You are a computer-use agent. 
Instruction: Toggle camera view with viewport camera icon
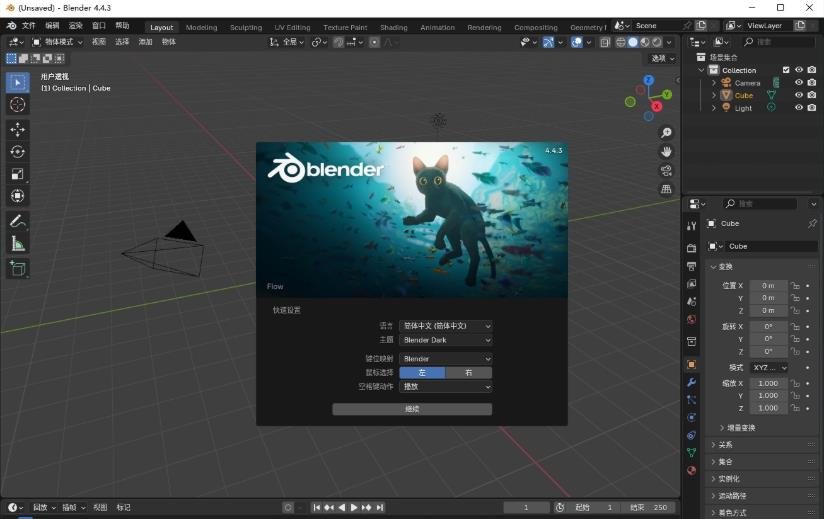tap(666, 170)
